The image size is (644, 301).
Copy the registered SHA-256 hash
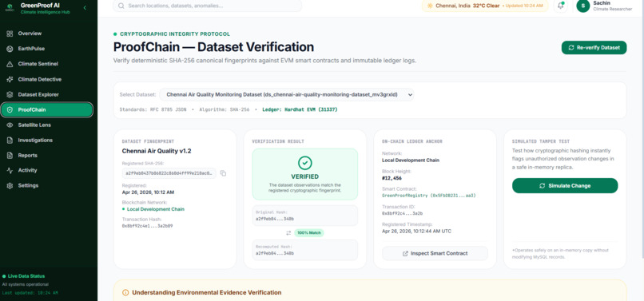(x=223, y=173)
